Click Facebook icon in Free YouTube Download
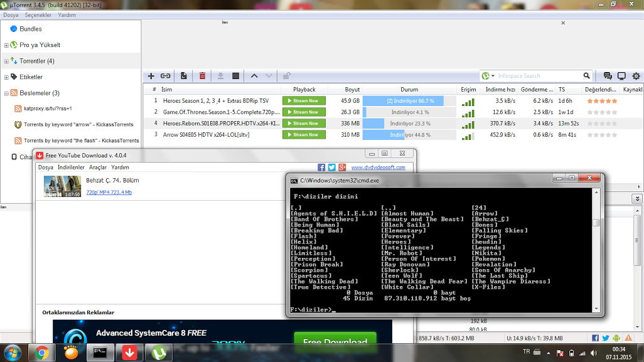644x362 pixels. click(321, 168)
